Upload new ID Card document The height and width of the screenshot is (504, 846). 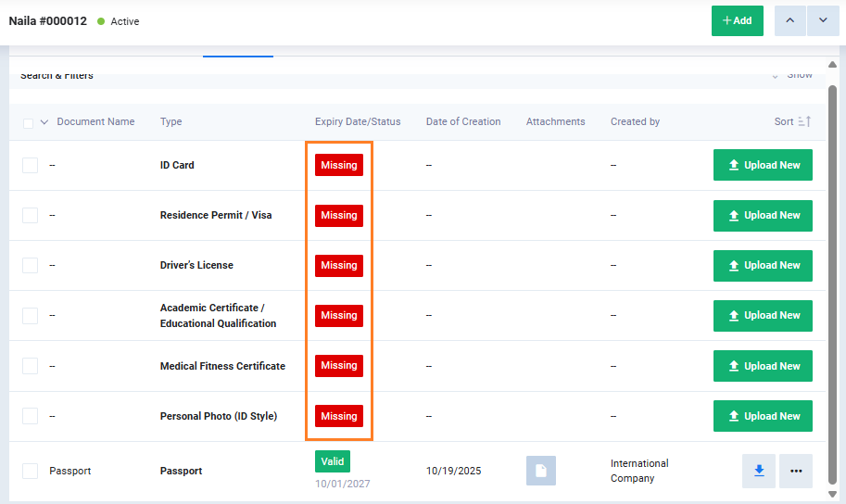[x=763, y=165]
